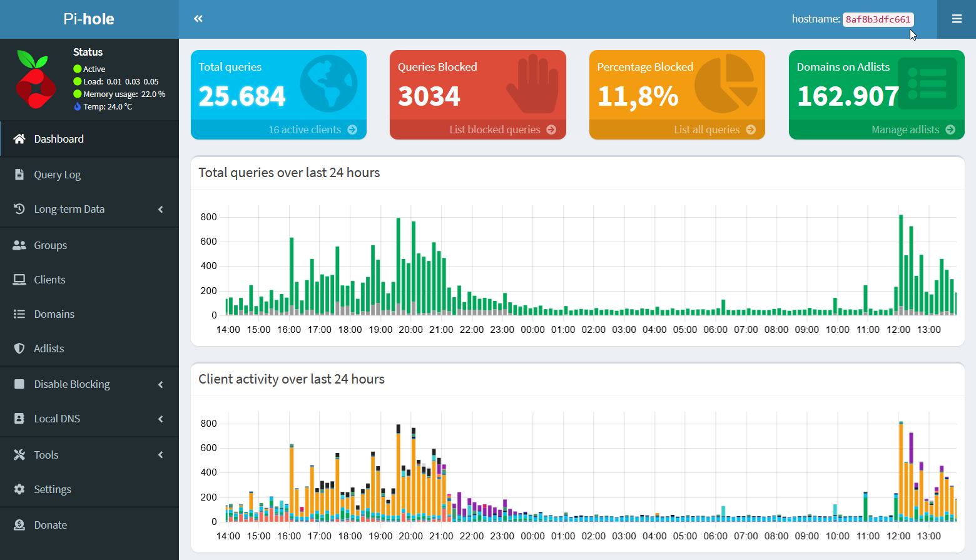Click Client activity over last 24 hours heading
The height and width of the screenshot is (560, 976).
(292, 379)
